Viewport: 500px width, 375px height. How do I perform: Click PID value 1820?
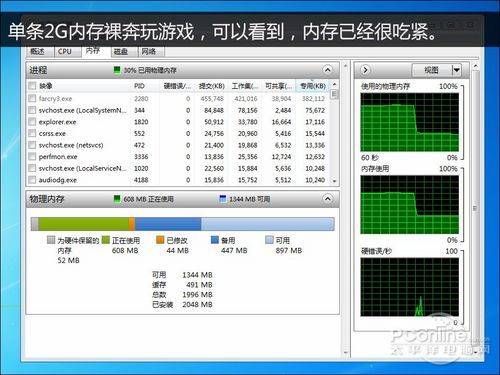[141, 122]
